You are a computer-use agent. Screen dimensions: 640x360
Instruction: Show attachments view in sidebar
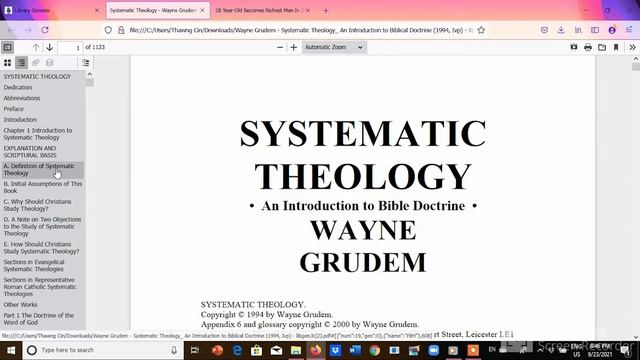pos(36,63)
